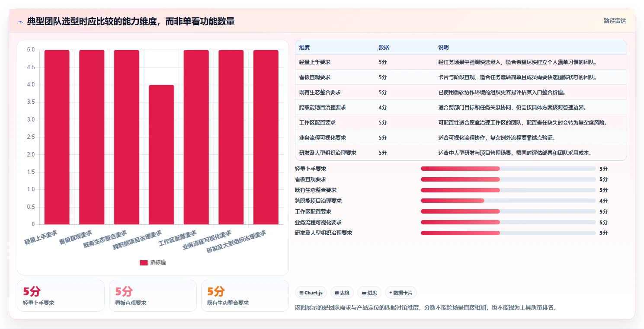
Task: Click the description starting 适合跨部门目标
Action: (513, 108)
